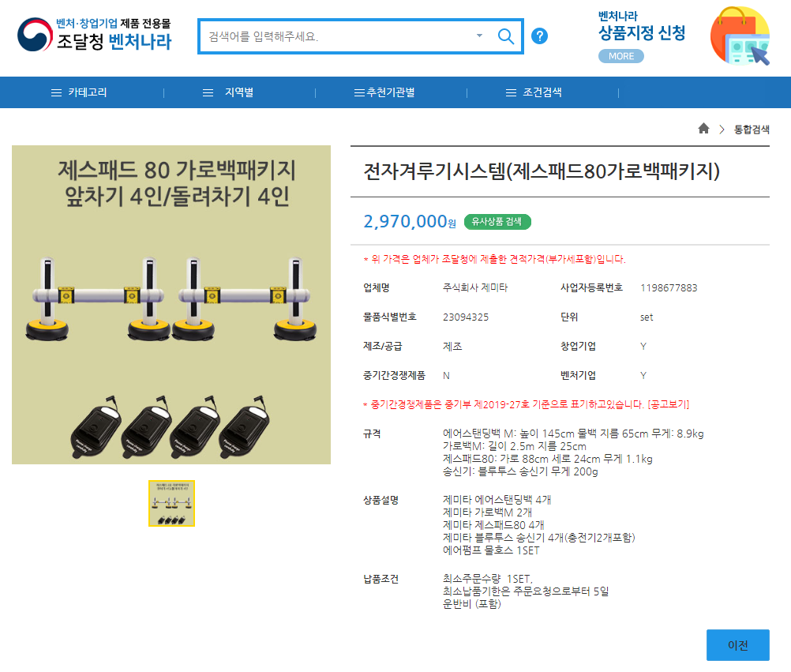
Task: Click the 물품식별번호 label
Action: pos(390,317)
